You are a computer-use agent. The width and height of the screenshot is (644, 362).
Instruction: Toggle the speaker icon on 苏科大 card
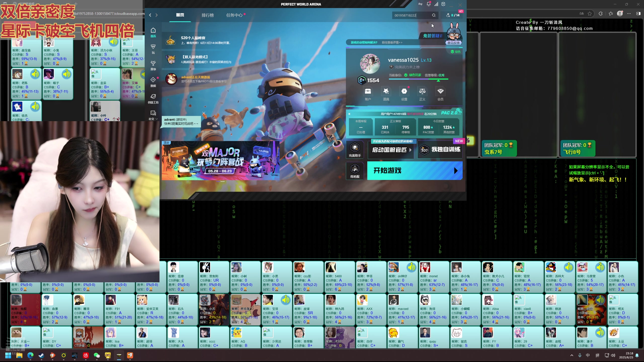tap(569, 267)
